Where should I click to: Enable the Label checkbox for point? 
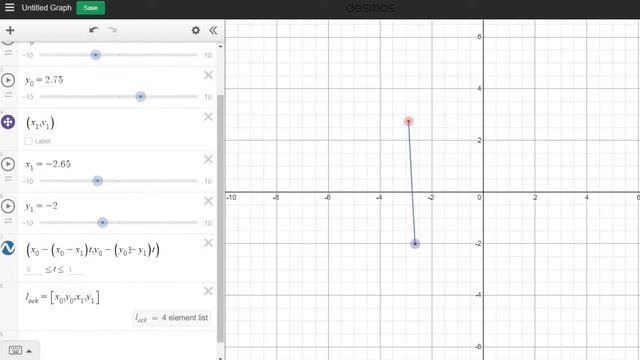click(x=28, y=141)
